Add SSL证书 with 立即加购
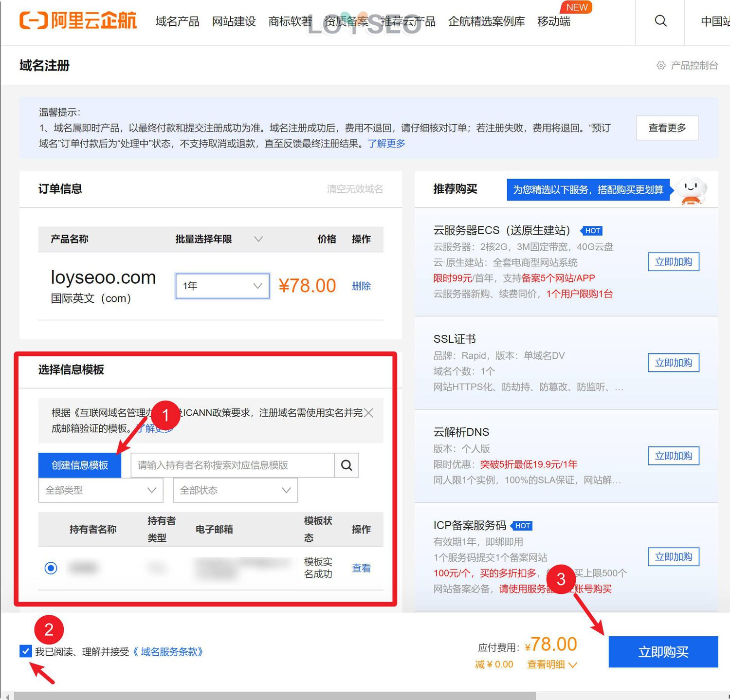The image size is (730, 700). point(674,363)
